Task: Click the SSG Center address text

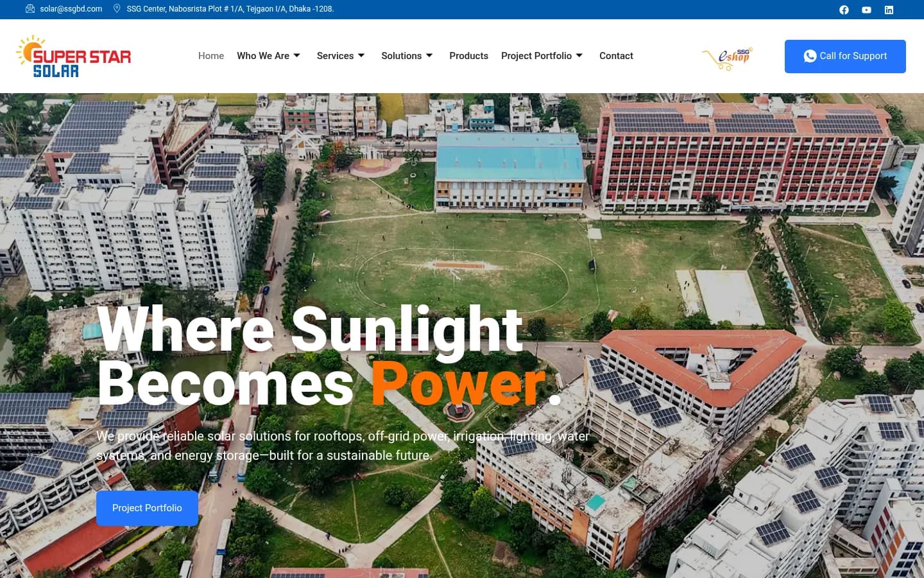Action: coord(230,9)
